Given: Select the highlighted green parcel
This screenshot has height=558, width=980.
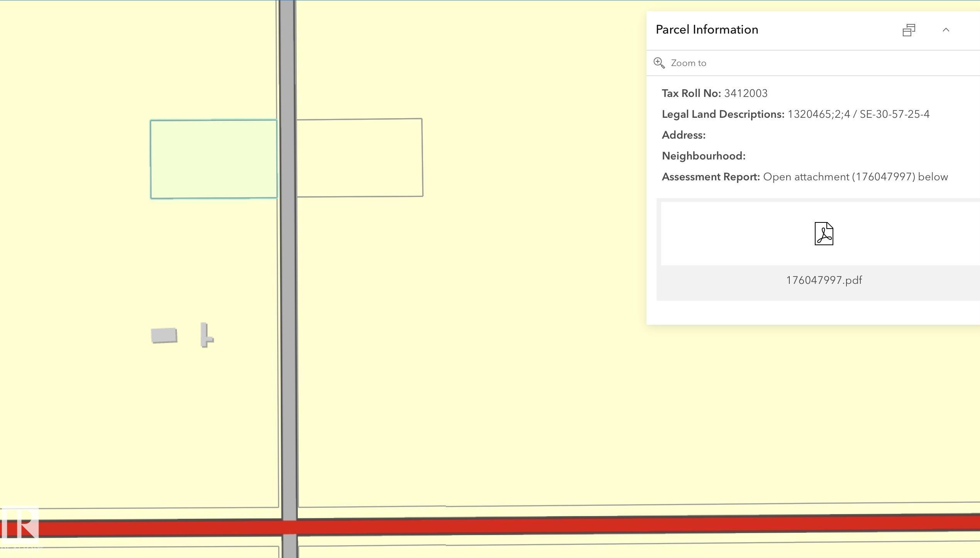Looking at the screenshot, I should click(x=213, y=159).
